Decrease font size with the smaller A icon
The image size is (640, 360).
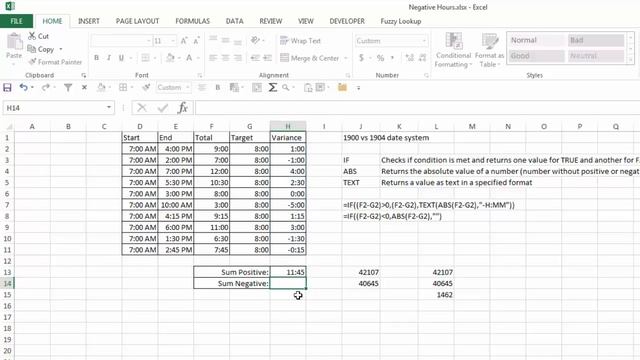pos(196,41)
